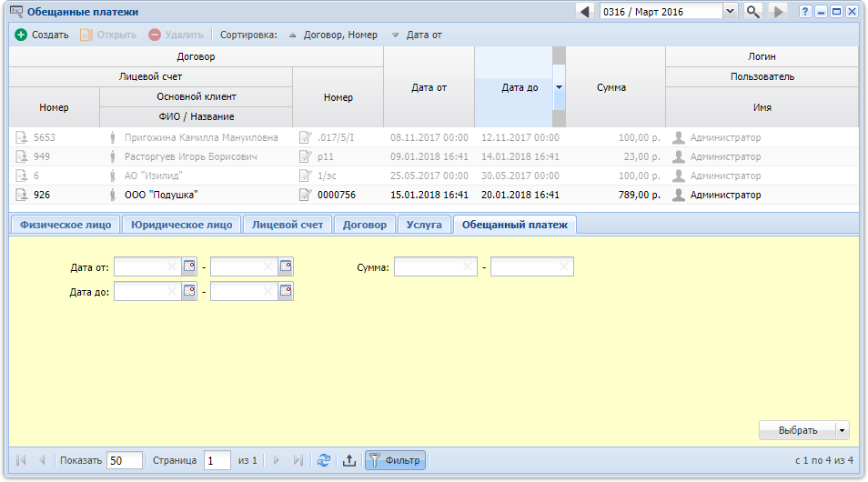Select the 789,00 р. sum cell
The width and height of the screenshot is (868, 482).
coord(640,195)
